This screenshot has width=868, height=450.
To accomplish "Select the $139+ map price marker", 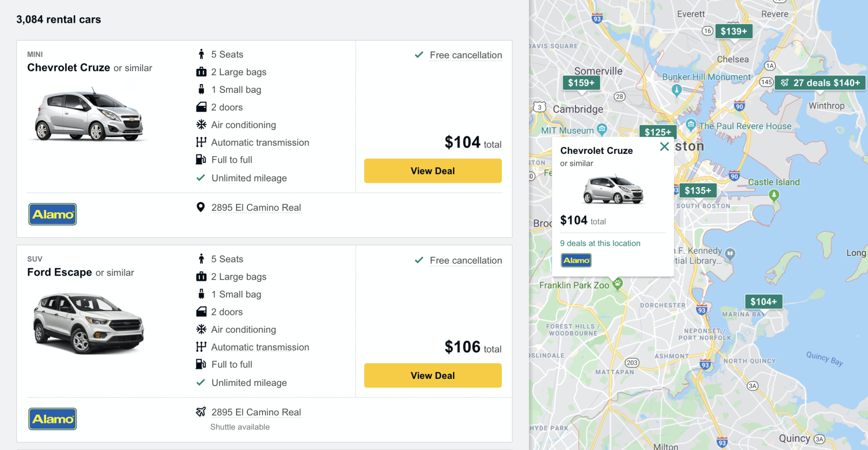I will tap(733, 31).
